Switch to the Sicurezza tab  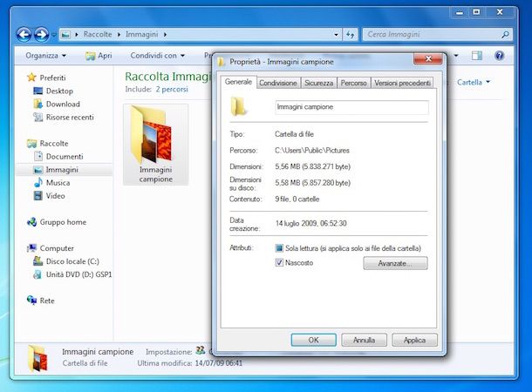(318, 83)
